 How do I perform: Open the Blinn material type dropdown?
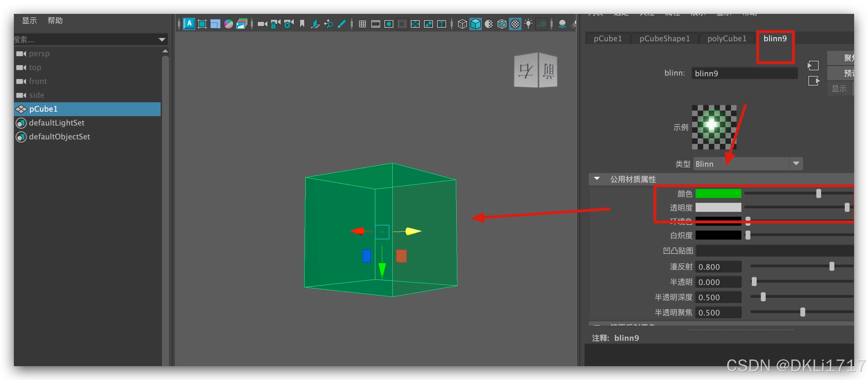(796, 164)
